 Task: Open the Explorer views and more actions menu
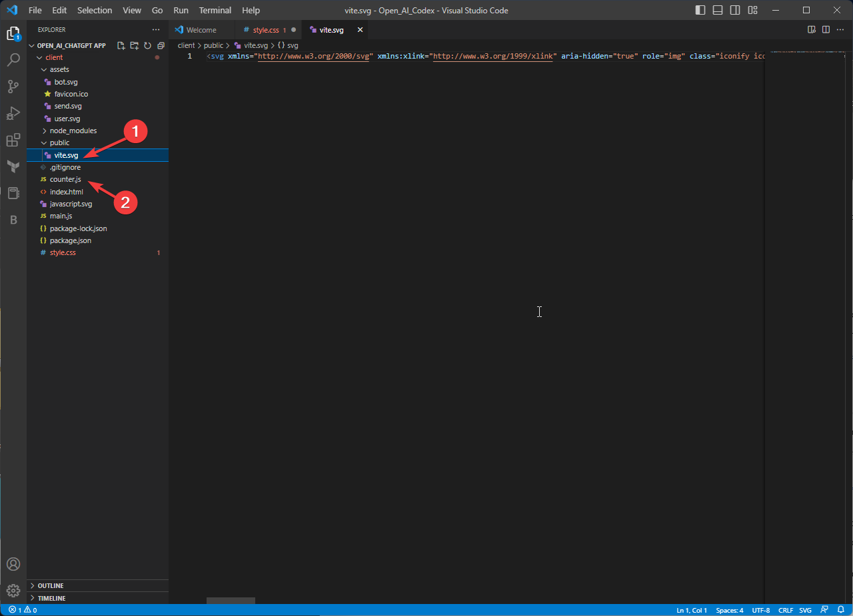click(156, 30)
